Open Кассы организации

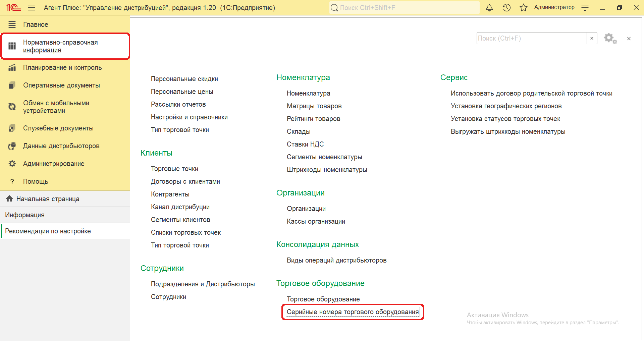tap(316, 221)
